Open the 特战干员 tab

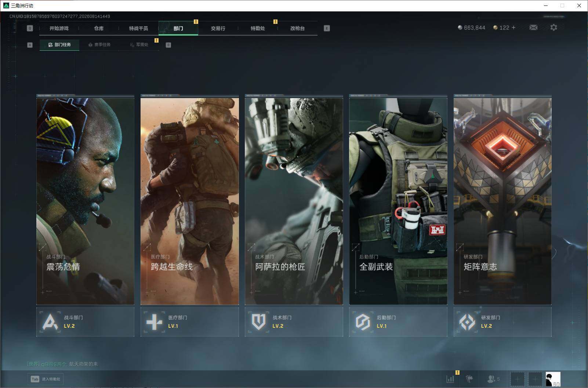coord(138,28)
